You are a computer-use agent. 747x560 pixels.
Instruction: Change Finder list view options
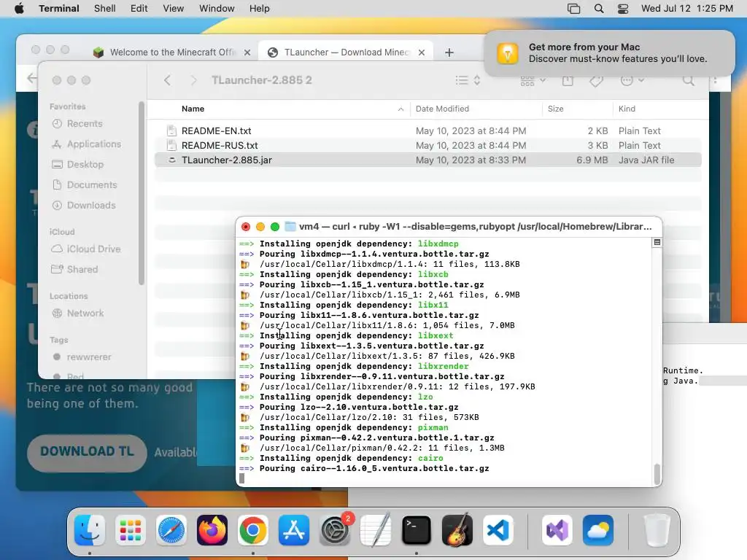click(468, 80)
